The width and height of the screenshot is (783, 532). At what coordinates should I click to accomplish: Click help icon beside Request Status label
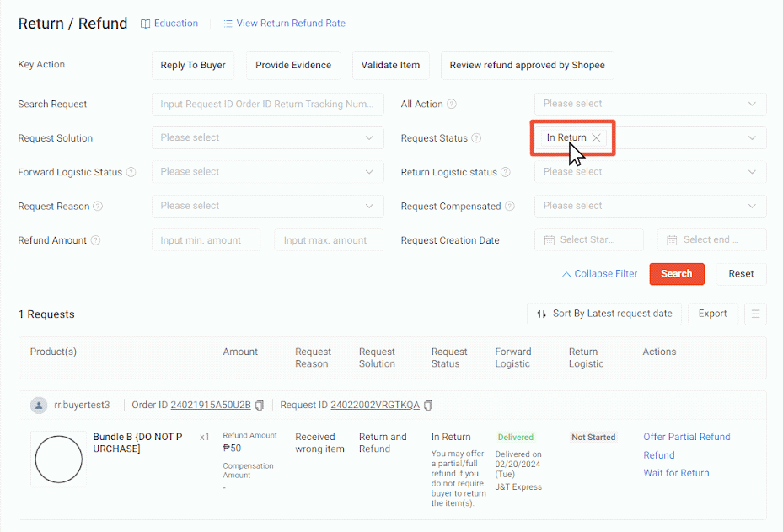[x=476, y=138]
